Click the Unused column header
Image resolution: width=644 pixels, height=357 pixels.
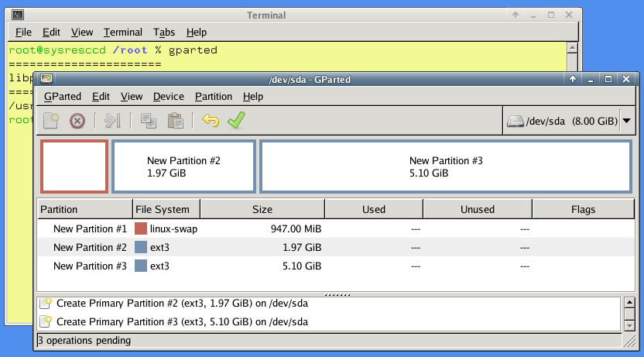click(x=478, y=210)
